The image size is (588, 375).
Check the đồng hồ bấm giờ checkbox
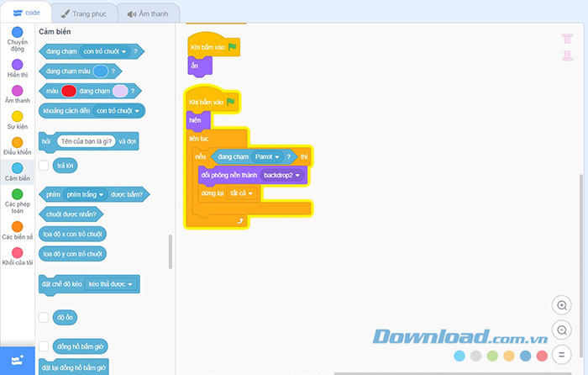click(44, 346)
